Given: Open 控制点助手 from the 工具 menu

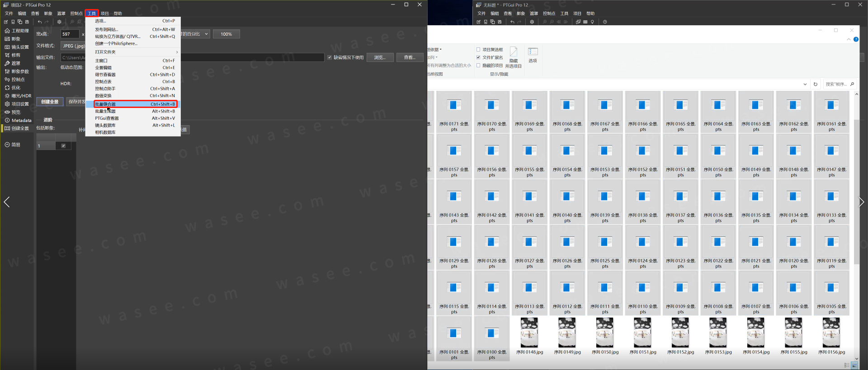Looking at the screenshot, I should click(135, 89).
